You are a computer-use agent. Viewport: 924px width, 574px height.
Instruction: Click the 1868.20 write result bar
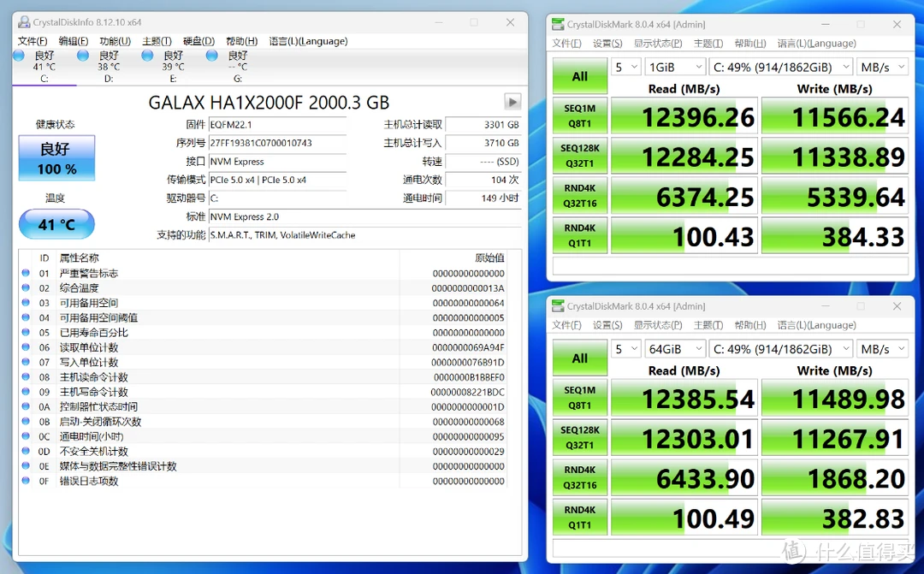point(834,477)
